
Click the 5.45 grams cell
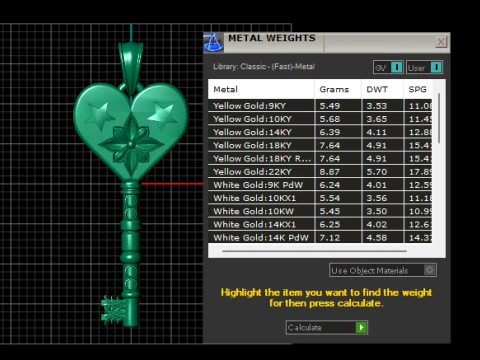tap(338, 211)
